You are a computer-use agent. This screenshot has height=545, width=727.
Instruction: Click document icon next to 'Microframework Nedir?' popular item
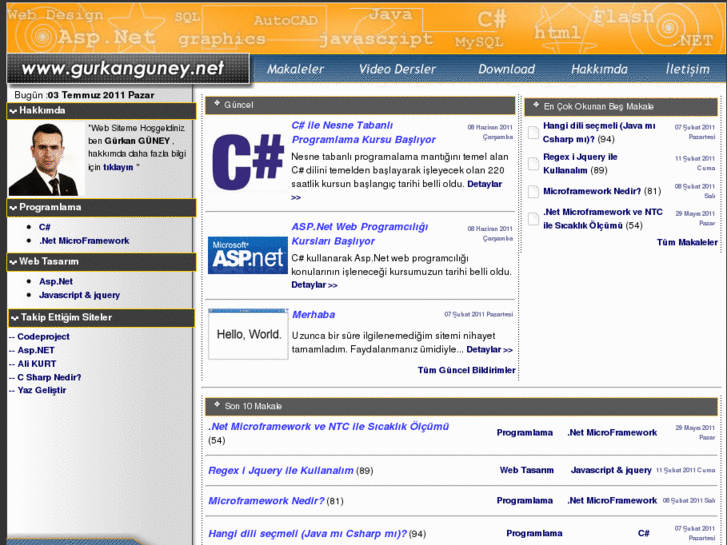534,191
